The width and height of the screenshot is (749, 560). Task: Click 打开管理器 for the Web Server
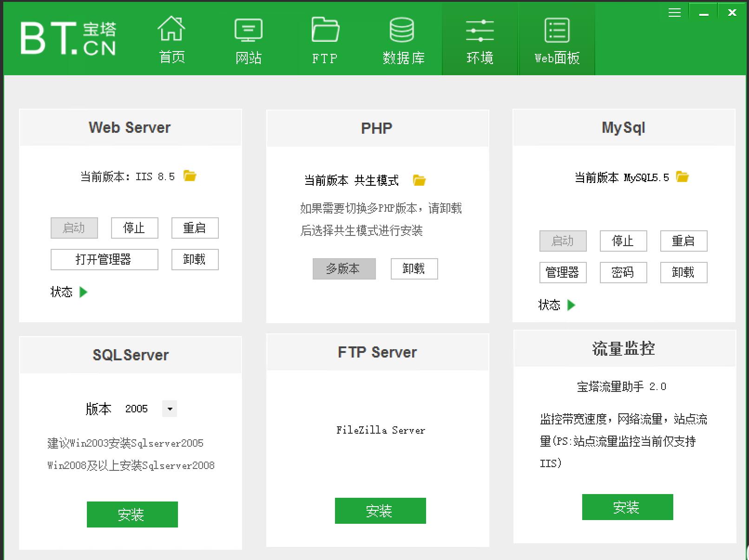[x=105, y=260]
